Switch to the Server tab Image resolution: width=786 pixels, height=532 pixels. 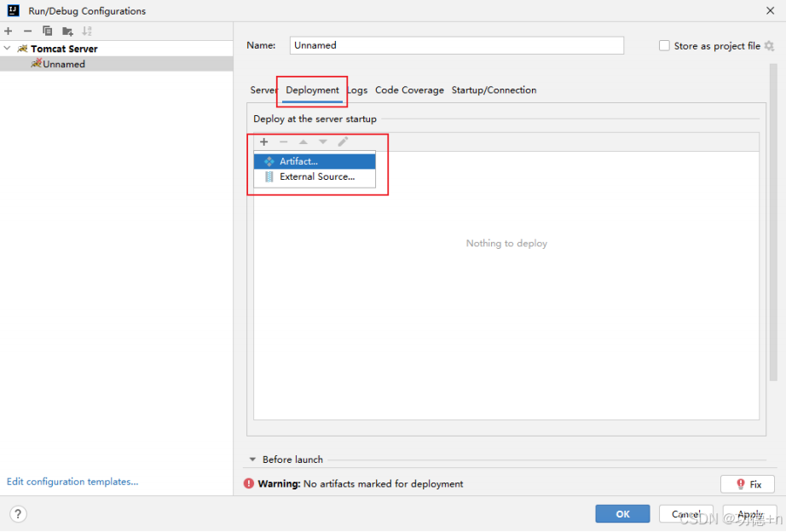tap(263, 90)
